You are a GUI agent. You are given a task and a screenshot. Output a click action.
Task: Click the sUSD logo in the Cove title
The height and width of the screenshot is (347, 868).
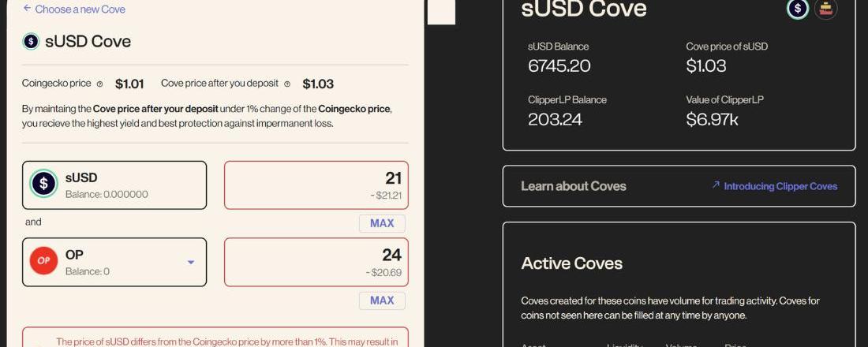coord(31,42)
